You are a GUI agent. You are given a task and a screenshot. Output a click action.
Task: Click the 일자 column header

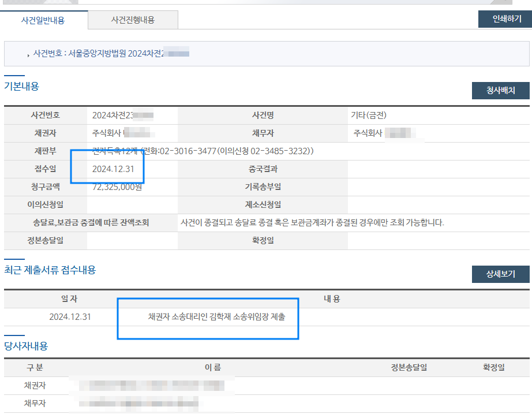(69, 299)
